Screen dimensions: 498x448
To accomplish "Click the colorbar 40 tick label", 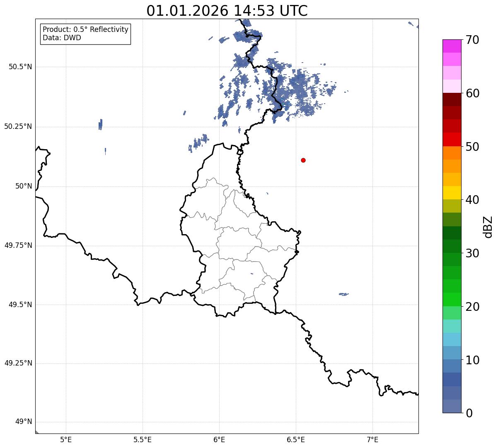I will (x=472, y=200).
